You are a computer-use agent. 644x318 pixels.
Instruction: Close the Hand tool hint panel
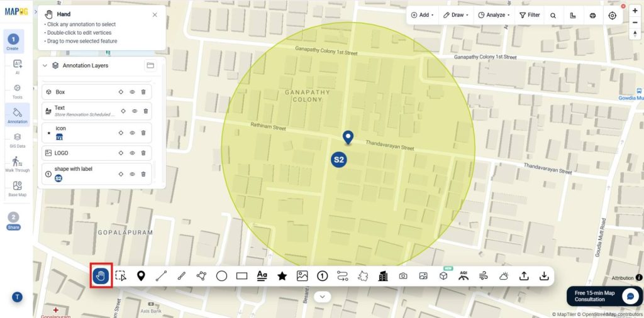coord(155,15)
